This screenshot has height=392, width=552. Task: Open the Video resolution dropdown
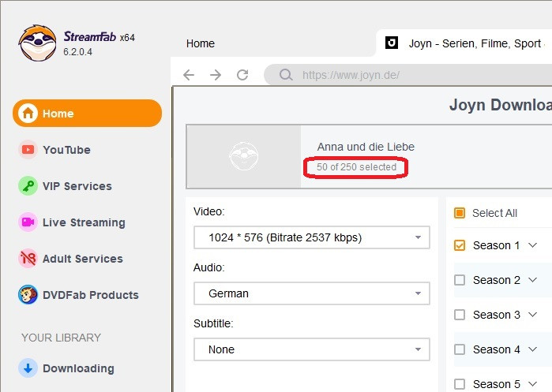[x=311, y=237]
